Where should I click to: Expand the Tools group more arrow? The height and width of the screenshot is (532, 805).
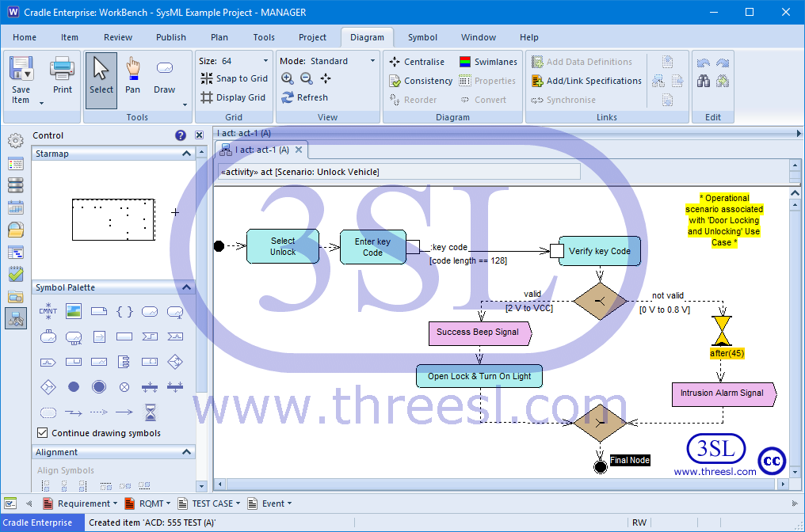(185, 104)
